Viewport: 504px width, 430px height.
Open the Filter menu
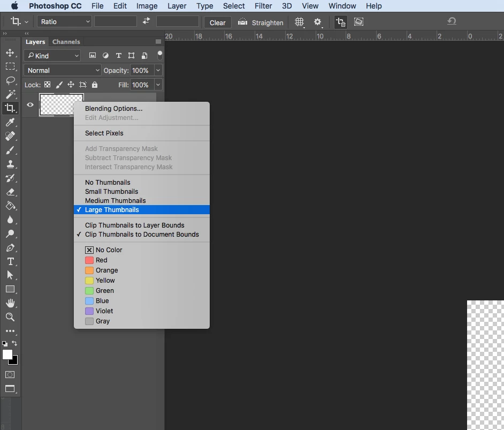coord(263,6)
